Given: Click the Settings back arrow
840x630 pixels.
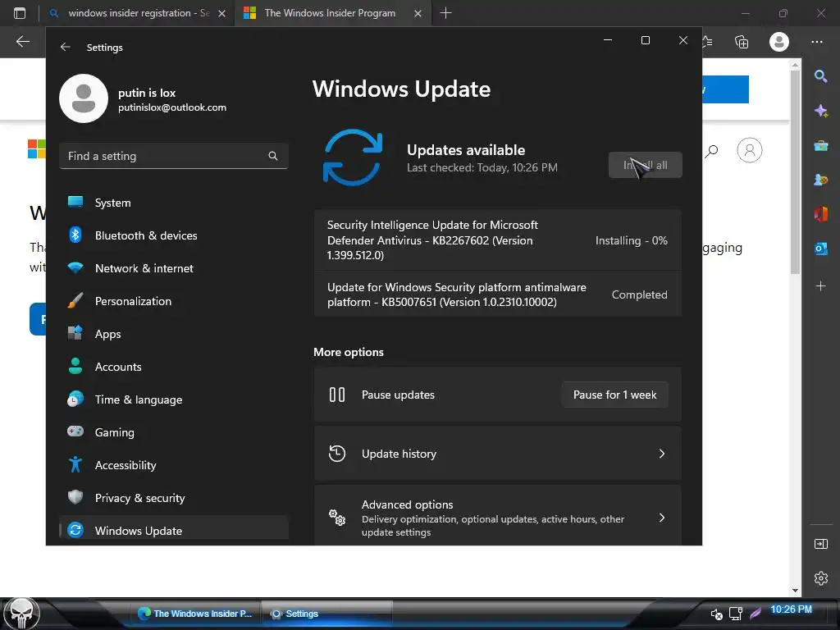Looking at the screenshot, I should tap(66, 47).
